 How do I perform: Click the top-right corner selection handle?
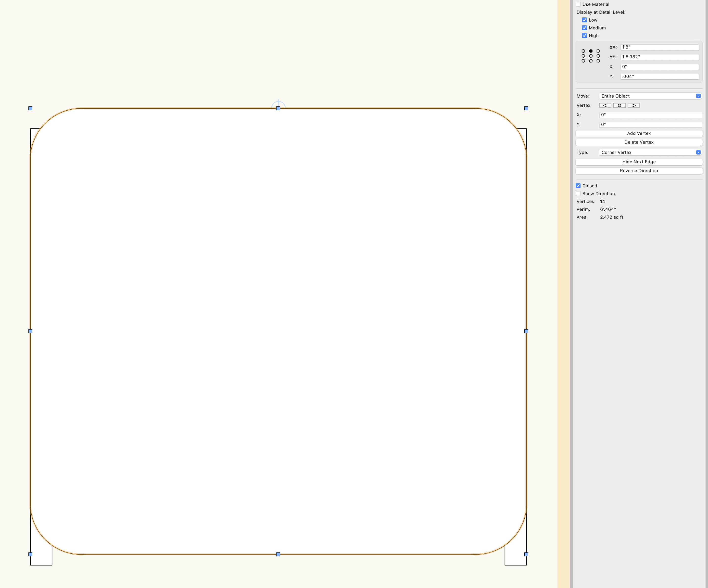(526, 109)
